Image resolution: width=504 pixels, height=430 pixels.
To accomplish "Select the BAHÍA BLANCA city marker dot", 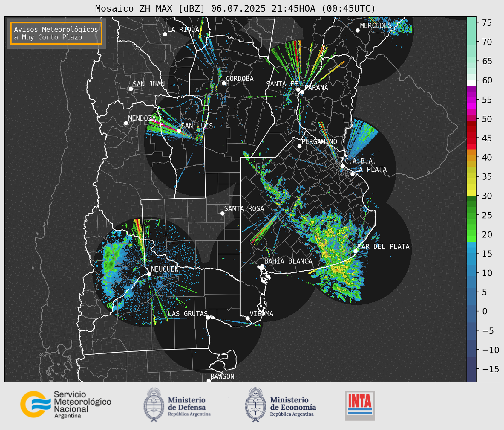I will coord(262,266).
